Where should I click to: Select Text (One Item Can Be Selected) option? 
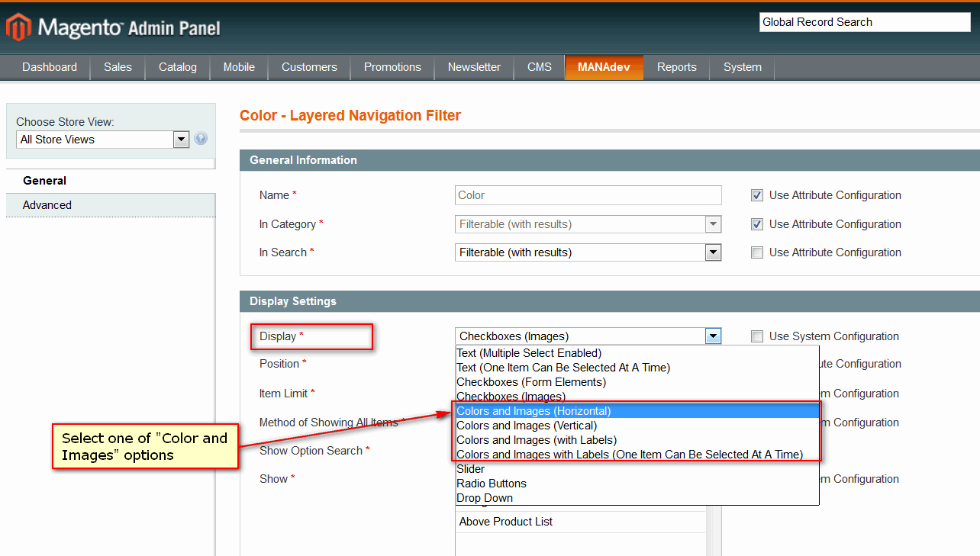pyautogui.click(x=637, y=368)
